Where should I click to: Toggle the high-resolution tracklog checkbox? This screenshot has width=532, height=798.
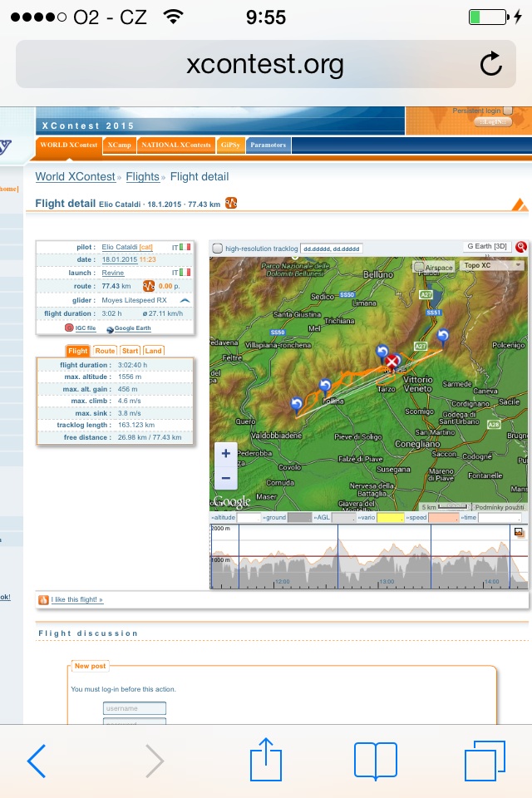click(x=218, y=249)
